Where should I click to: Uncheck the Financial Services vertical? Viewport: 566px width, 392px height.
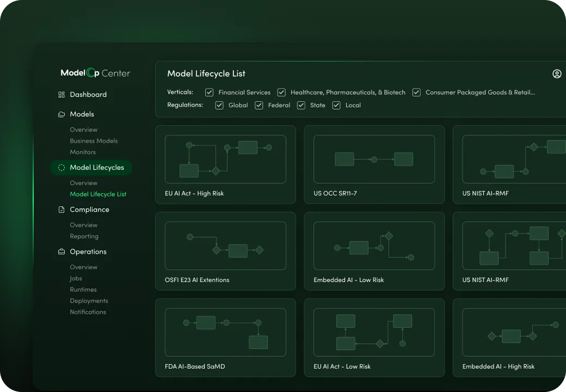209,92
